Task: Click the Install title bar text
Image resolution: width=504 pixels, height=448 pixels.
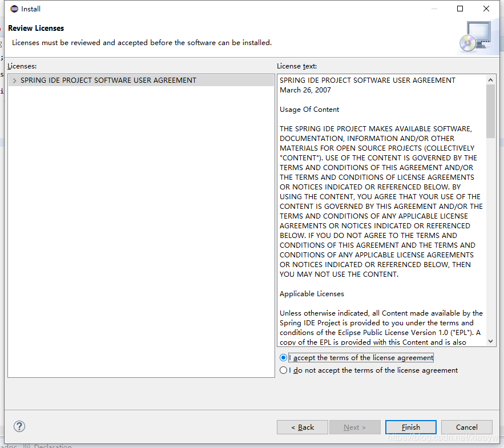Action: (x=31, y=9)
